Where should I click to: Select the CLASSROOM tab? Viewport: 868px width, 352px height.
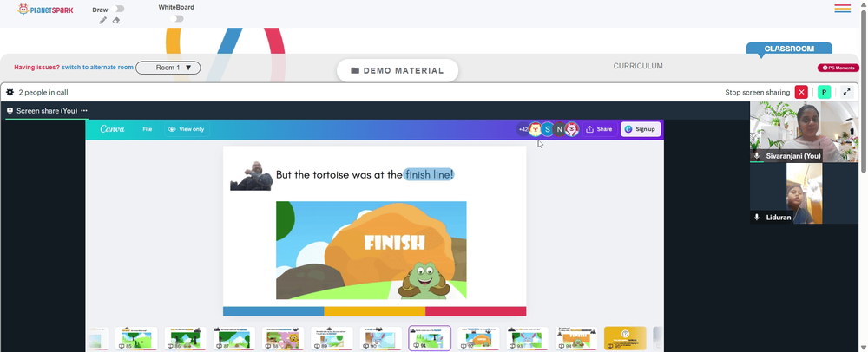point(789,49)
